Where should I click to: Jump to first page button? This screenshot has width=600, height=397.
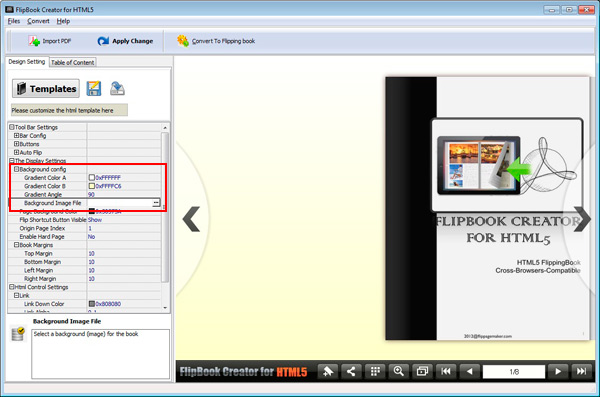(x=446, y=371)
